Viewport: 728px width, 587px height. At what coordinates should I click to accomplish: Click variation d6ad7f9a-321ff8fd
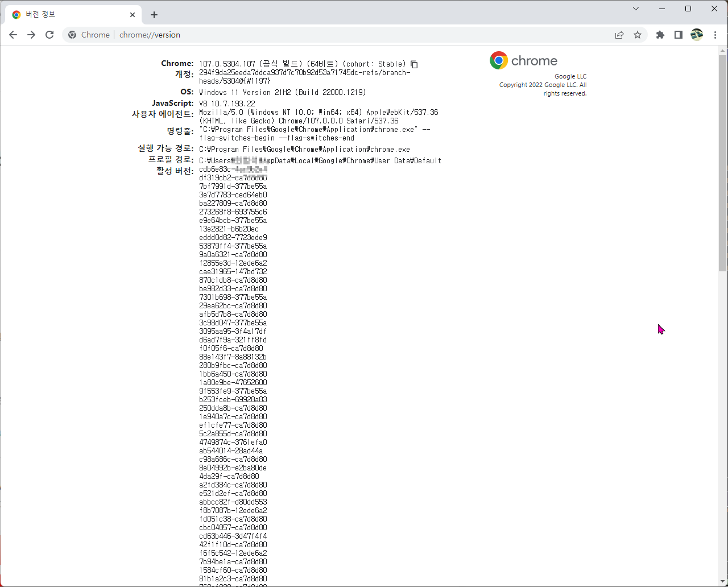233,340
